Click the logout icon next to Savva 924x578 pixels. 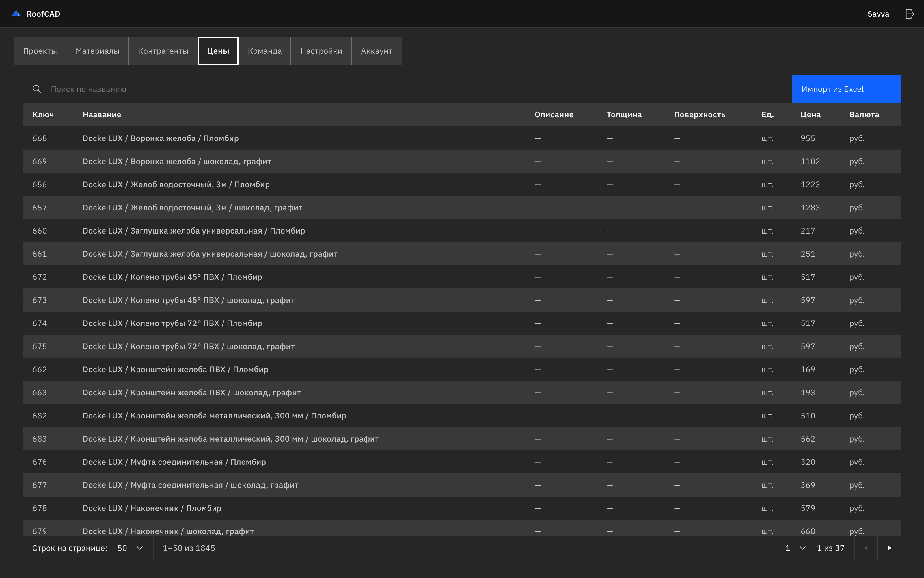tap(910, 14)
